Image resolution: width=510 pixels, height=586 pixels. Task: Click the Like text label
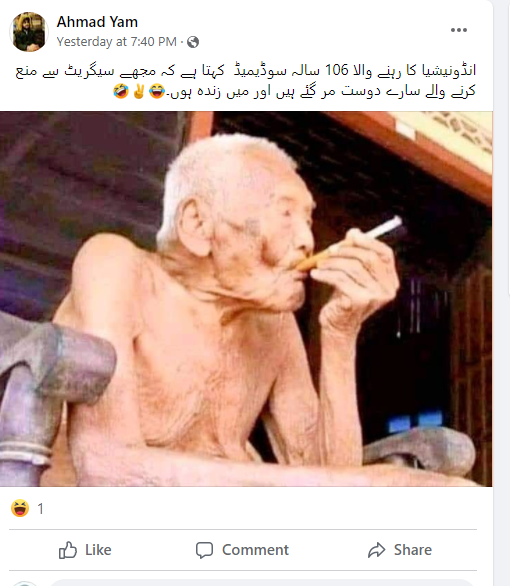[x=98, y=550]
